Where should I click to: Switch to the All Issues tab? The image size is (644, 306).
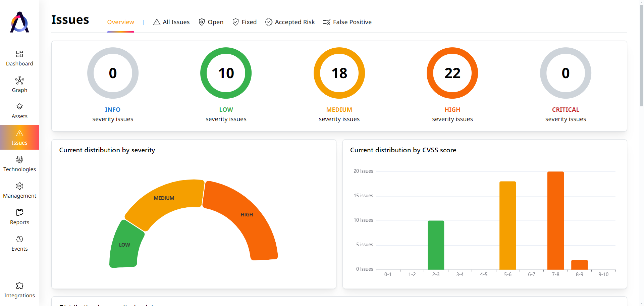point(171,22)
